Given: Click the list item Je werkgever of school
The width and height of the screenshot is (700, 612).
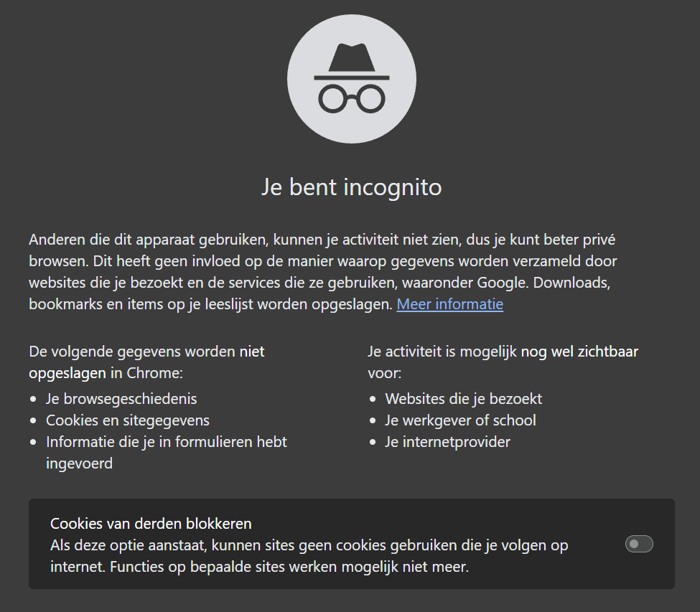Looking at the screenshot, I should point(461,420).
